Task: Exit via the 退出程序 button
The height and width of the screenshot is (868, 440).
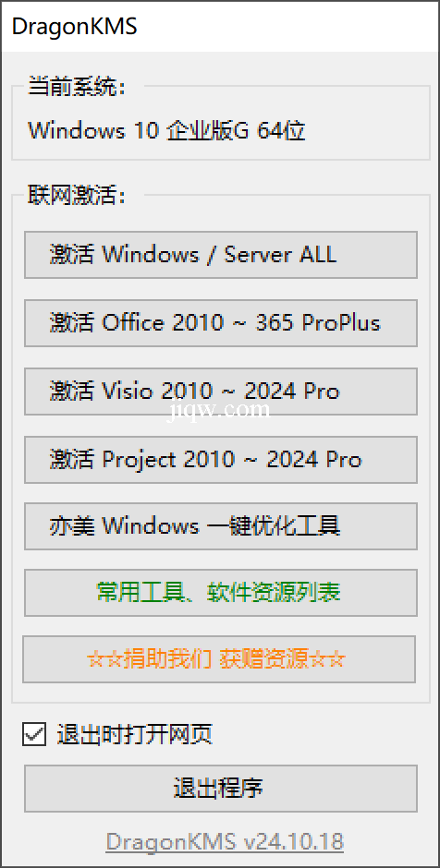Action: click(221, 789)
